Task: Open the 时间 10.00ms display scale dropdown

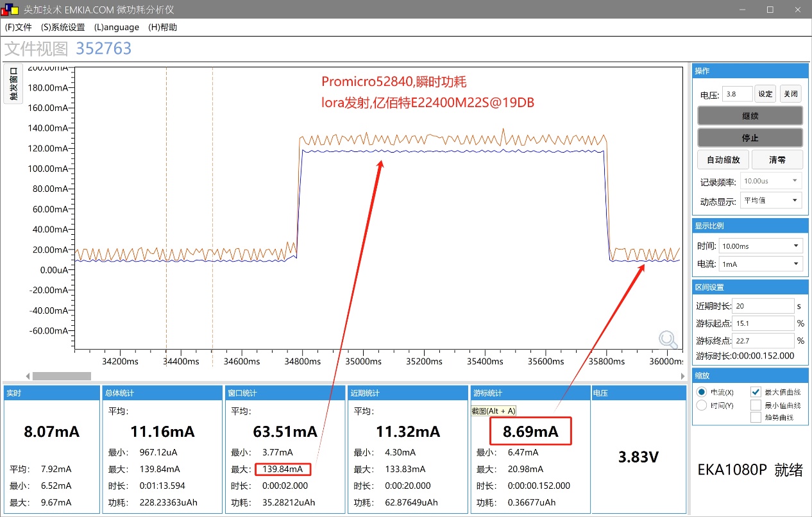Action: coord(761,245)
